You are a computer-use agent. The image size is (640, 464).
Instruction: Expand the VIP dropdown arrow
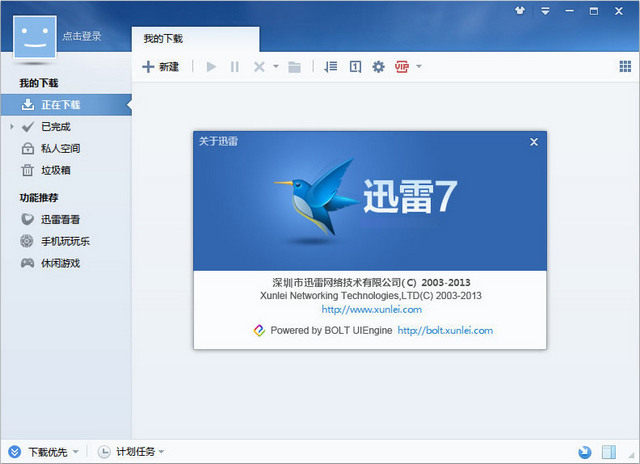(x=419, y=66)
